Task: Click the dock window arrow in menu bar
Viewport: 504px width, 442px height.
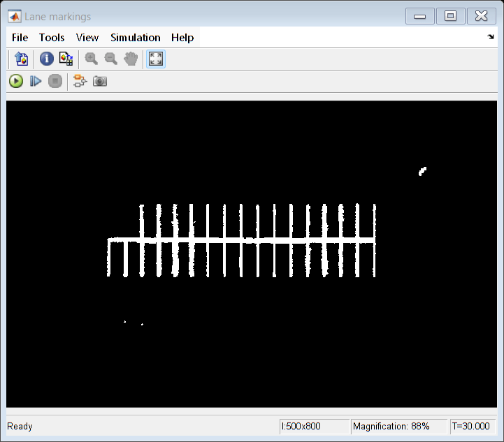Action: (x=491, y=37)
